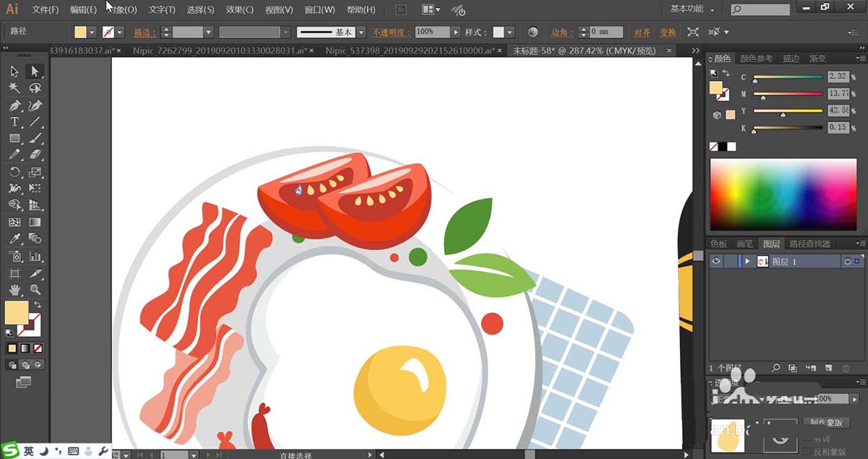Select the Column Graph tool
The height and width of the screenshot is (459, 868).
(x=35, y=257)
